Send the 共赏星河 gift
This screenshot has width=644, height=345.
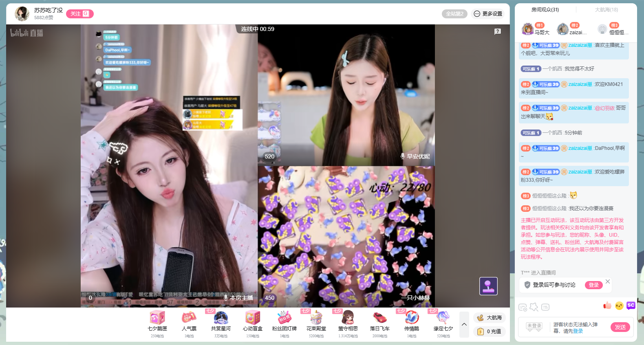pos(221,324)
